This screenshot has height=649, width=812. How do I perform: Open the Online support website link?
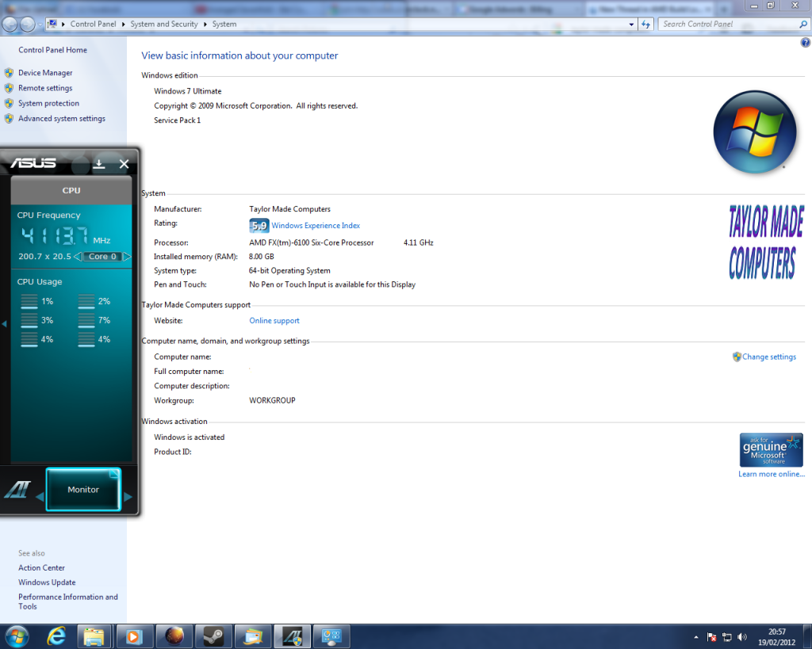(274, 321)
